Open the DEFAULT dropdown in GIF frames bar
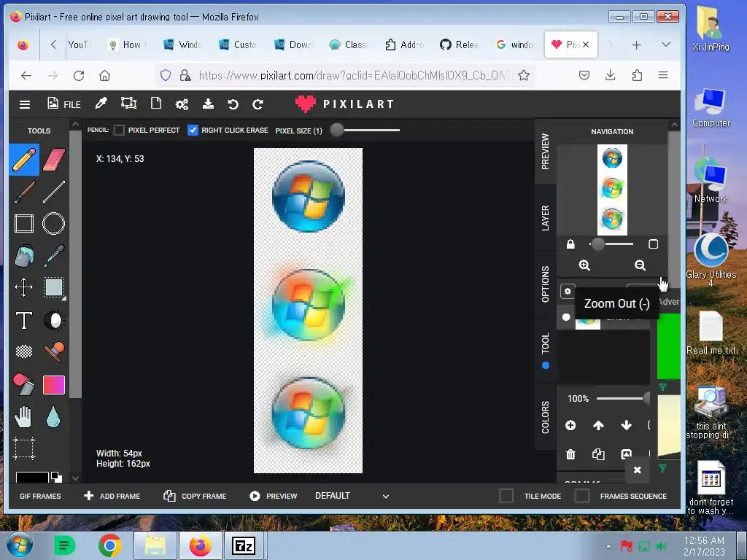Image resolution: width=747 pixels, height=560 pixels. point(352,496)
